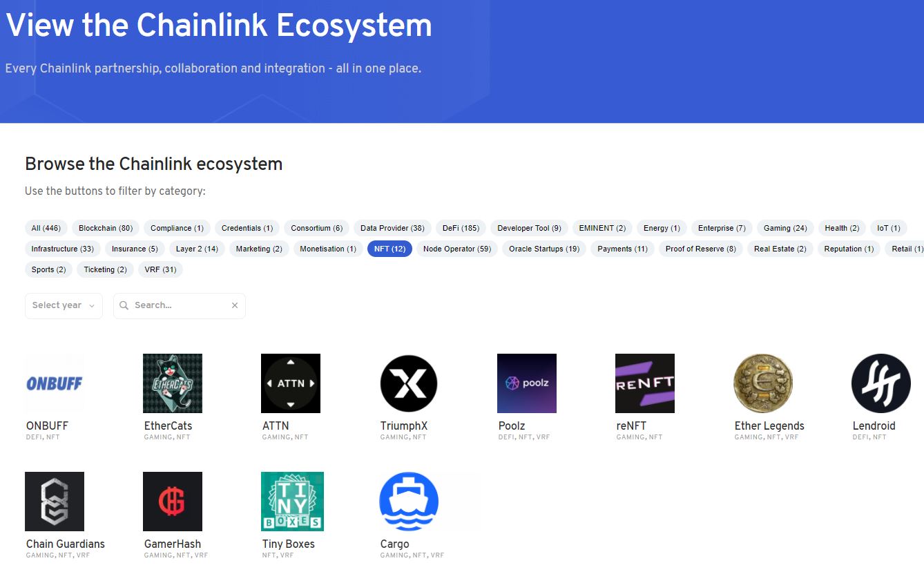Filter by Enterprise (7) category
Image resolution: width=924 pixels, height=572 pixels.
(x=722, y=228)
